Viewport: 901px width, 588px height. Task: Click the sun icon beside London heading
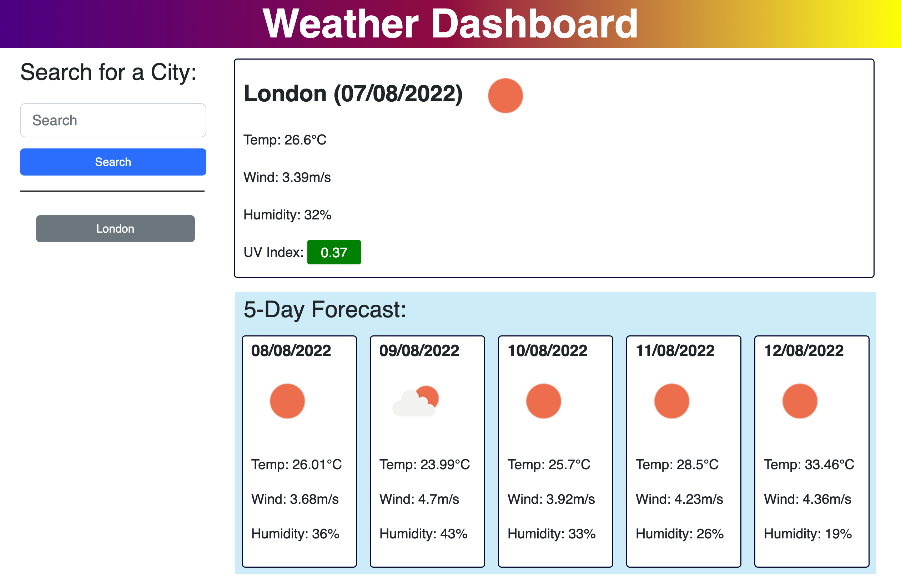(x=505, y=96)
